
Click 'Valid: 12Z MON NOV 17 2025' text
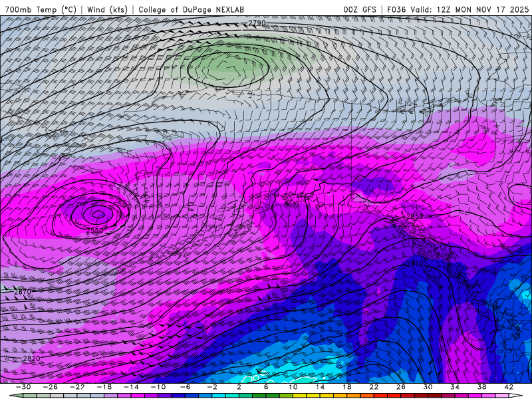469,9
